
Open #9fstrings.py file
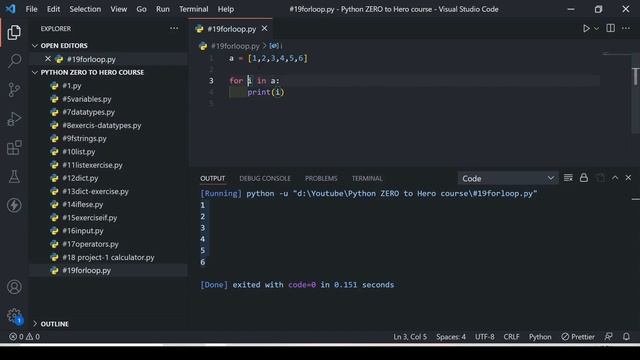point(108,138)
